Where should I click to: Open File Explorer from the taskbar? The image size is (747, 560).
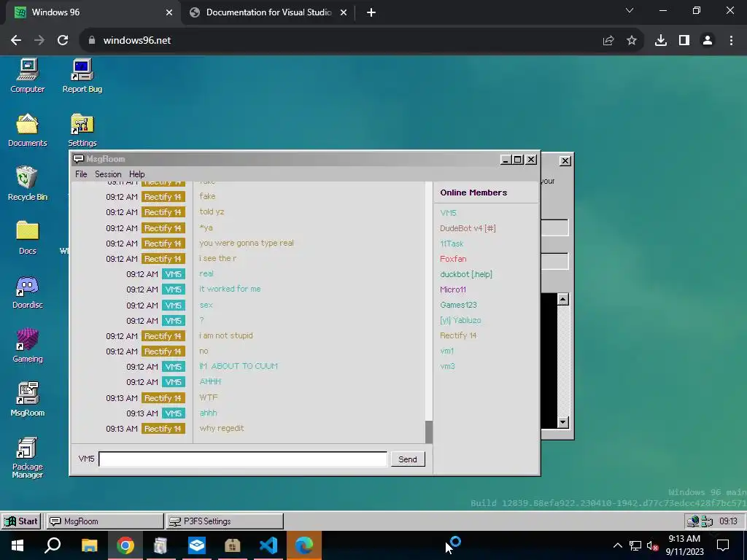tap(89, 545)
